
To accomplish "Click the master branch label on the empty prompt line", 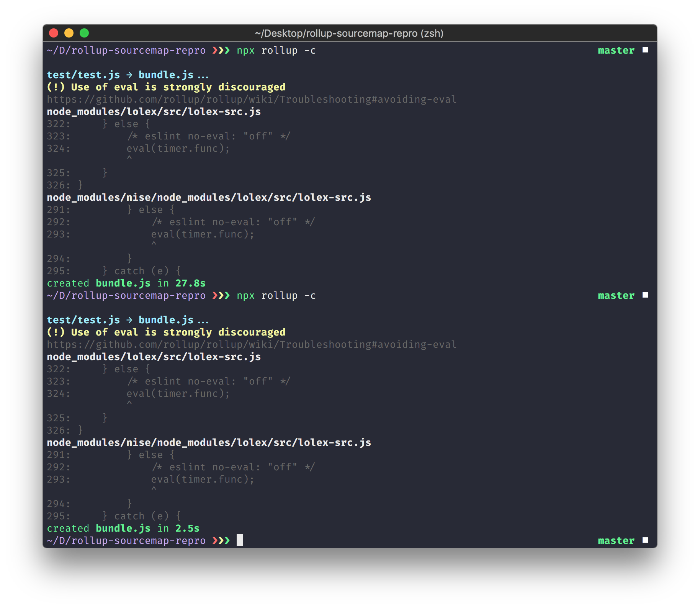I will (x=616, y=540).
